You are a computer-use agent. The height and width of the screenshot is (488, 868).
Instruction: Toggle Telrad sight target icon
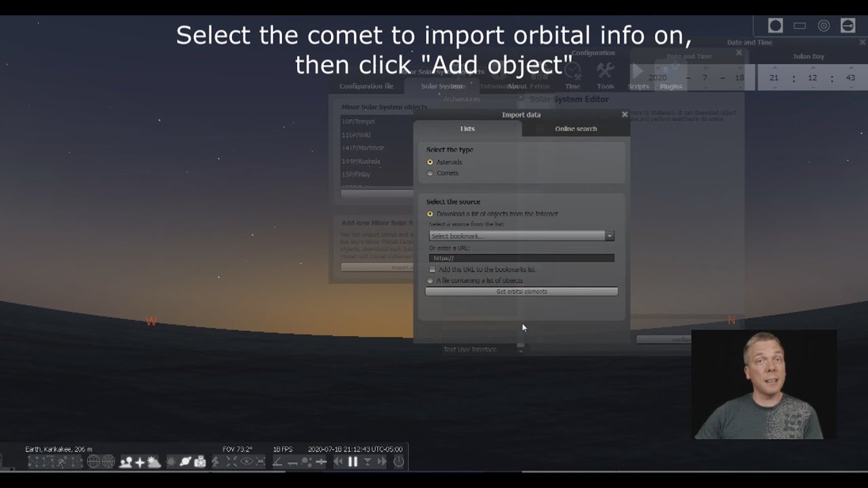click(x=824, y=26)
